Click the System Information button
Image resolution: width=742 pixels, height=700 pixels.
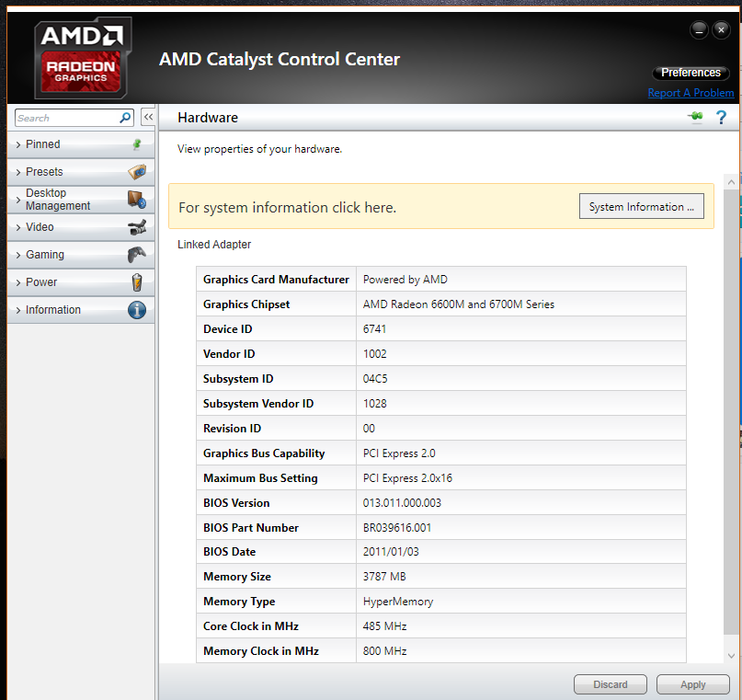[641, 206]
